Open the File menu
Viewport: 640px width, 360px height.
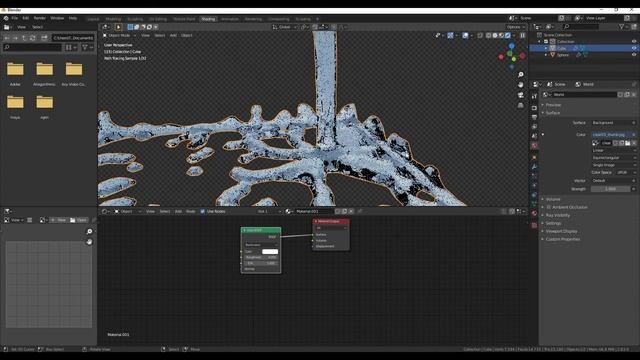tap(15, 18)
